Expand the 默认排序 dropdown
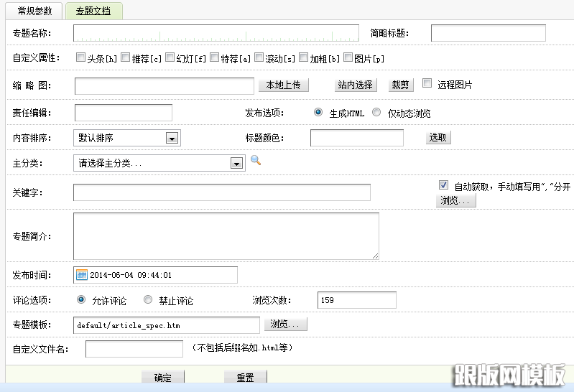Screen dimensions: 574x392 pyautogui.click(x=172, y=139)
